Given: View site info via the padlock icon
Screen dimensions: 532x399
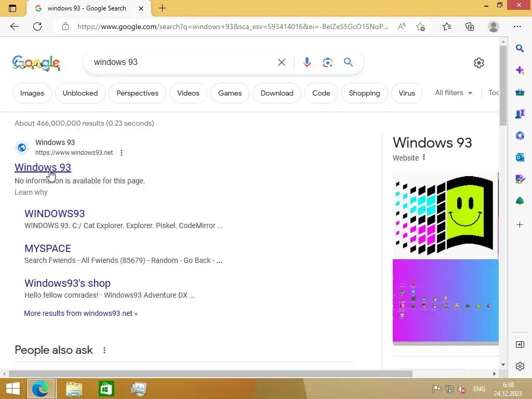Looking at the screenshot, I should 65,26.
